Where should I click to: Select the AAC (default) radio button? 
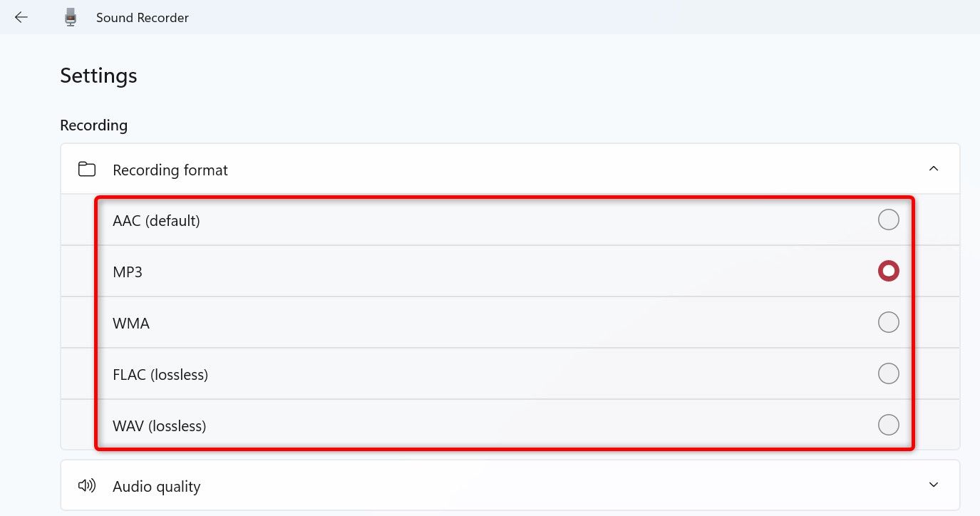[x=888, y=220]
